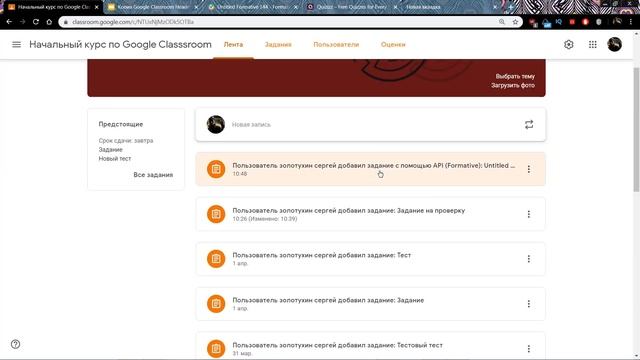The image size is (640, 360).
Task: Open the 1 апр. post 'добавил задание: Задание'
Action: coord(371,304)
